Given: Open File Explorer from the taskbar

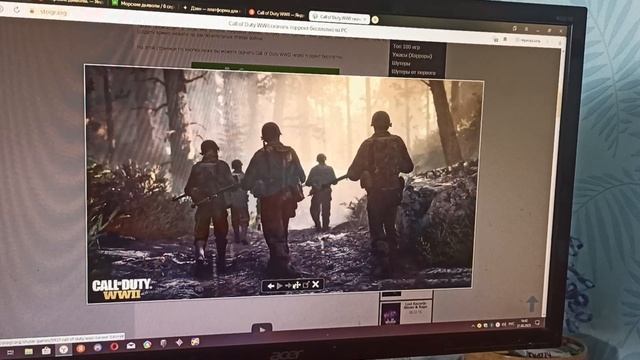Looking at the screenshot, I should pos(29,351).
